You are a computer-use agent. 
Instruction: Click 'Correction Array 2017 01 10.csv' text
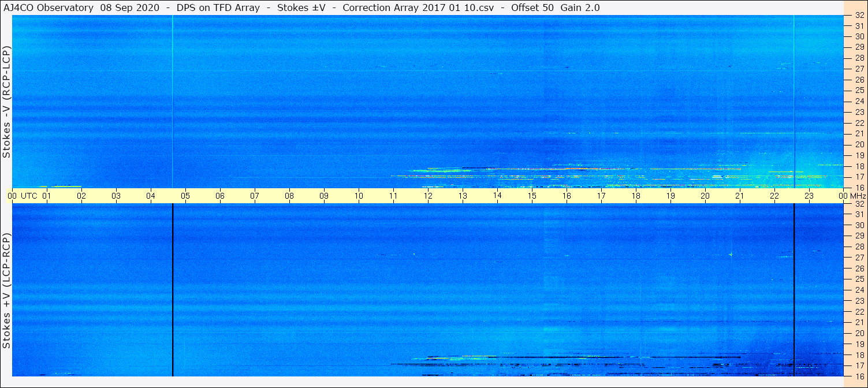[x=419, y=8]
